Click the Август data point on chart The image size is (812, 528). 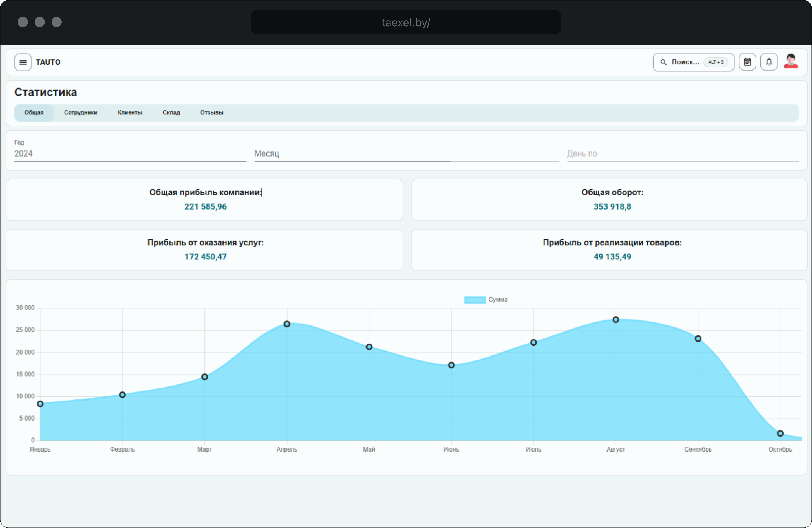point(615,320)
